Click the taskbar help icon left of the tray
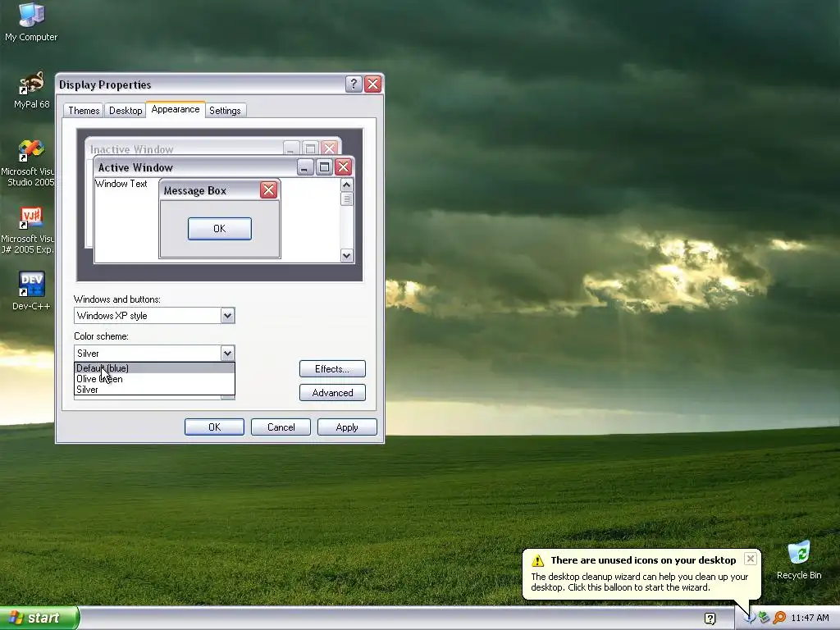Image resolution: width=840 pixels, height=630 pixels. 710,619
